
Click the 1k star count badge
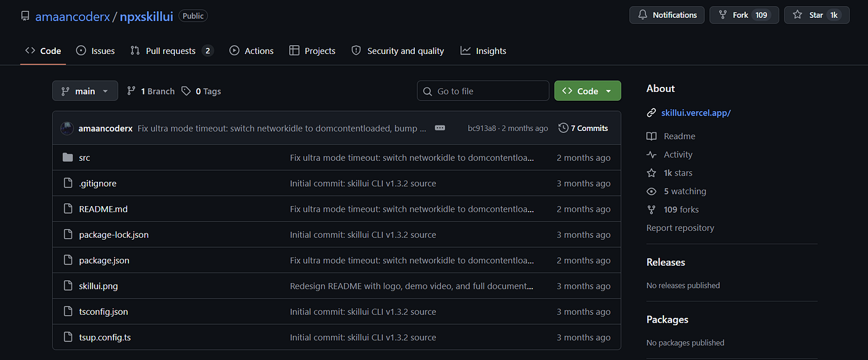pos(834,15)
